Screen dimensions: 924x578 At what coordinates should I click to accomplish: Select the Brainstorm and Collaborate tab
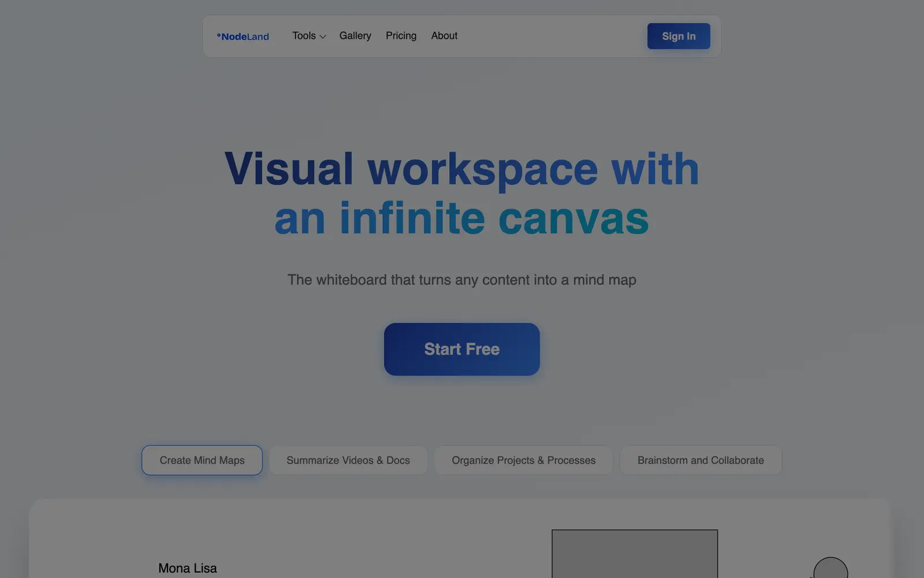[701, 460]
